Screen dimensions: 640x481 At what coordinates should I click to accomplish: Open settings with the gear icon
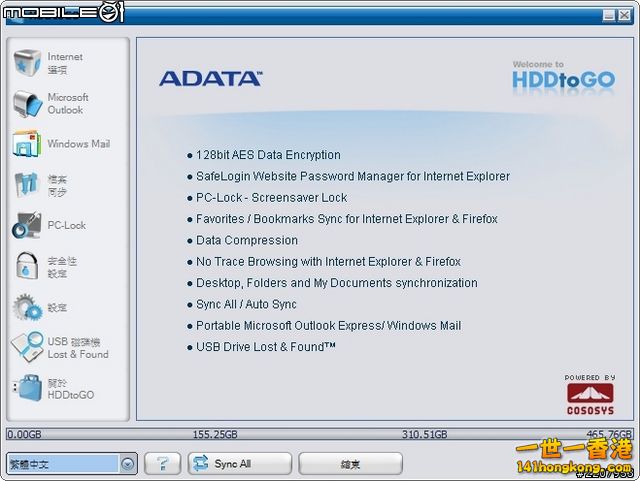[x=28, y=307]
